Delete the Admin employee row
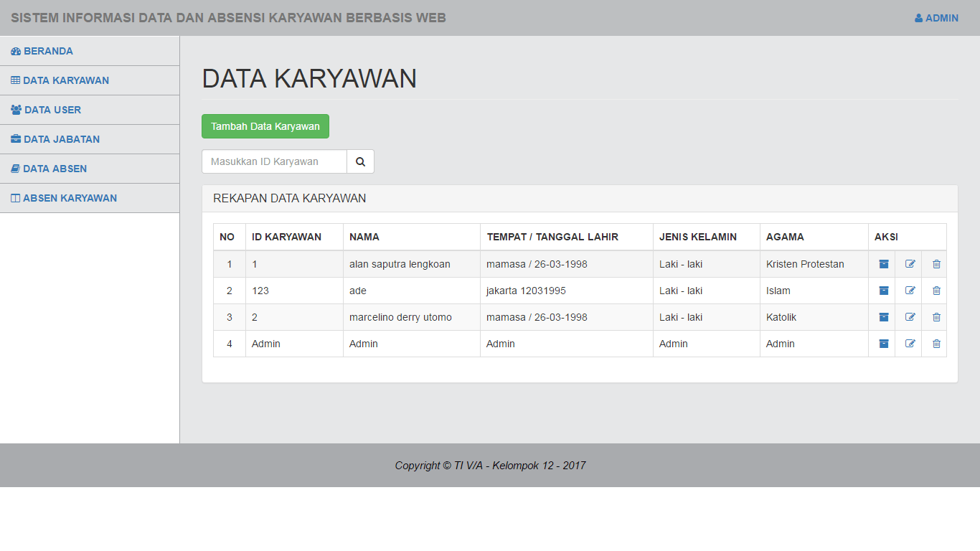This screenshot has height=551, width=980. point(936,344)
